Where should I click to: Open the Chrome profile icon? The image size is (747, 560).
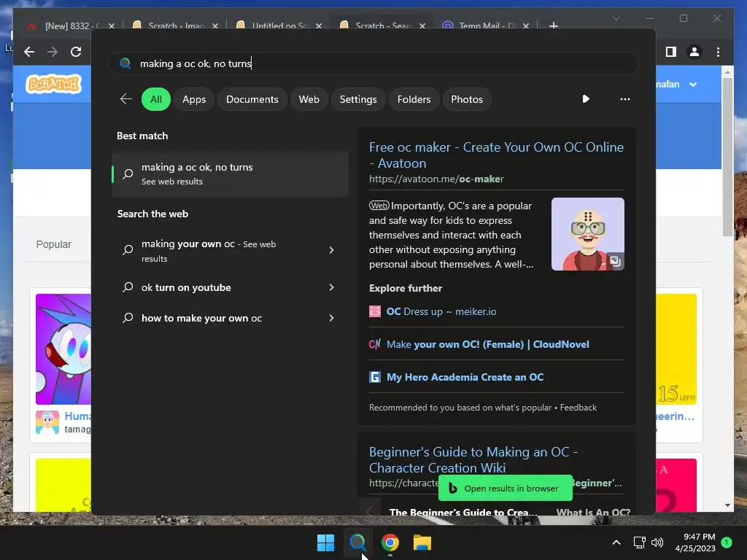(694, 52)
